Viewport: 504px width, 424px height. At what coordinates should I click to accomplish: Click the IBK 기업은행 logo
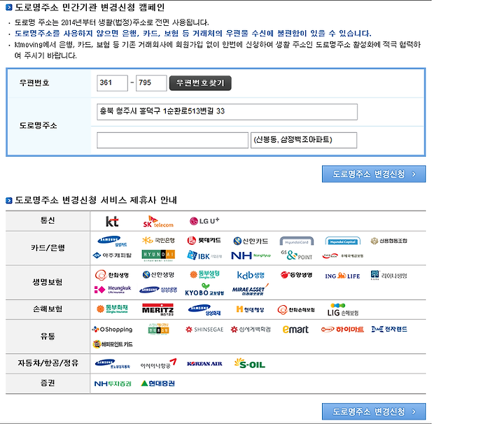204,255
